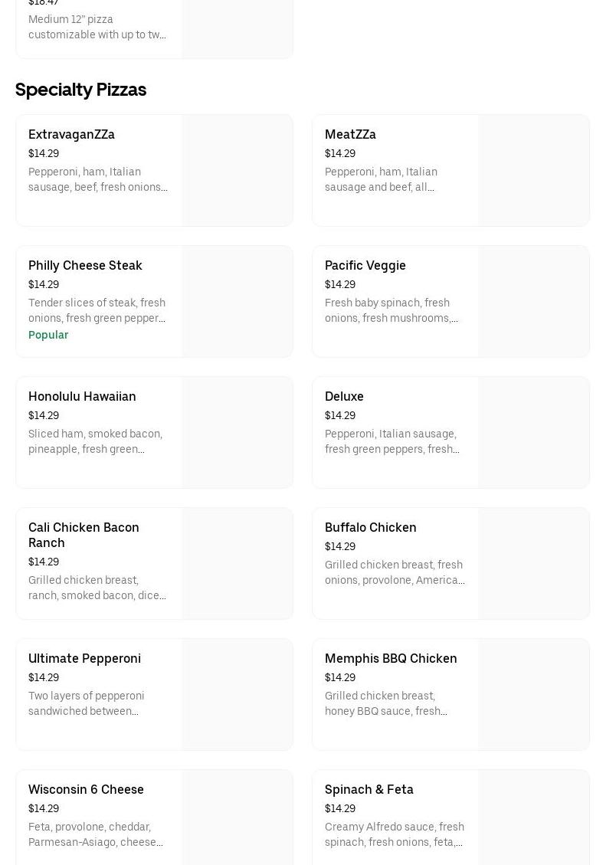Image resolution: width=616 pixels, height=865 pixels.
Task: Choose the Ultimate Pepperoni pizza
Action: tap(84, 658)
